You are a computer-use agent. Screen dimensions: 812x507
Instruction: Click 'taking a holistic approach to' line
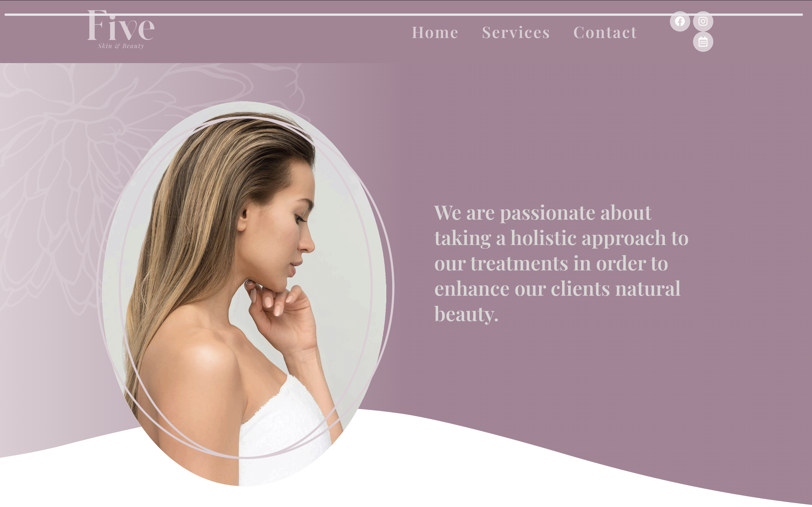[x=561, y=238]
